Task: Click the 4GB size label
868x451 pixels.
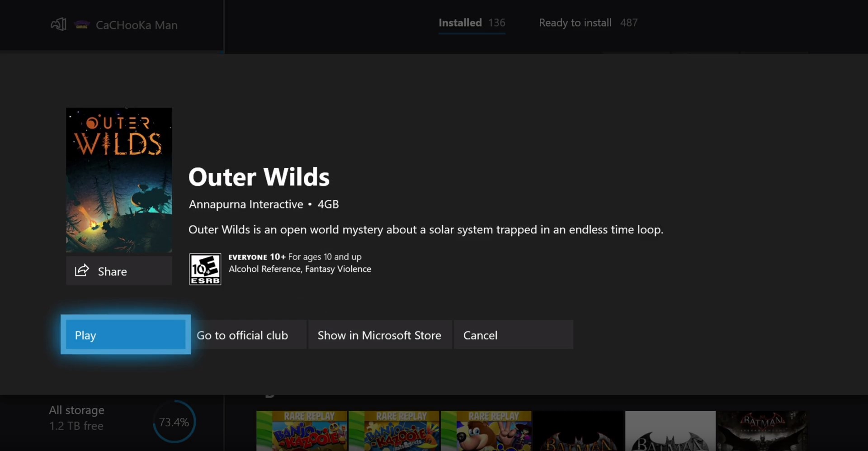Action: tap(328, 204)
